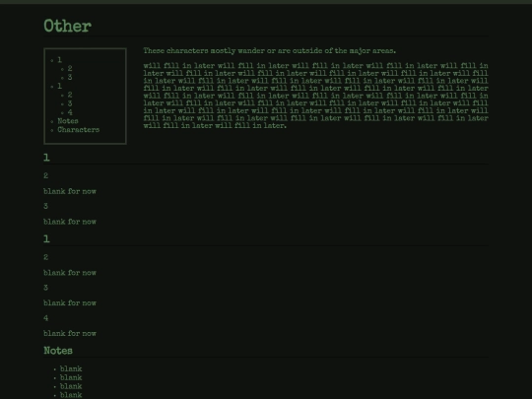
Task: Select the second top-level 1 entry in the contents box
Action: point(60,86)
